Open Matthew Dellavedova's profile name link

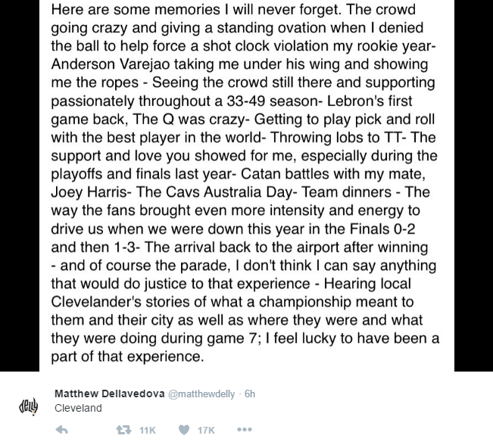point(109,394)
